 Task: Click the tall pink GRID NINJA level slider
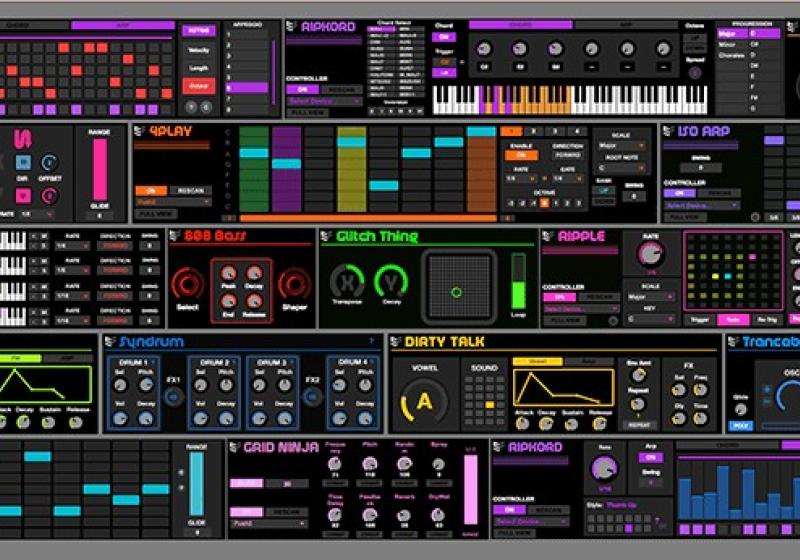(470, 490)
